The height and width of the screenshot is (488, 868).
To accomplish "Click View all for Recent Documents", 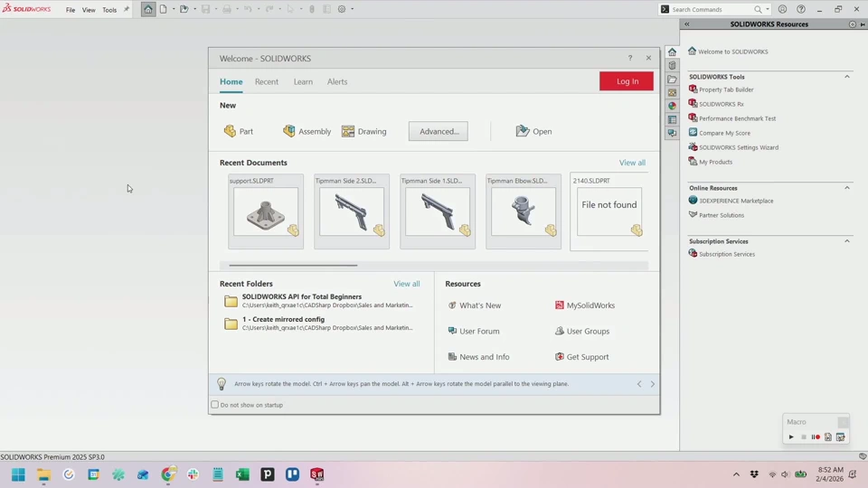I will [x=632, y=163].
